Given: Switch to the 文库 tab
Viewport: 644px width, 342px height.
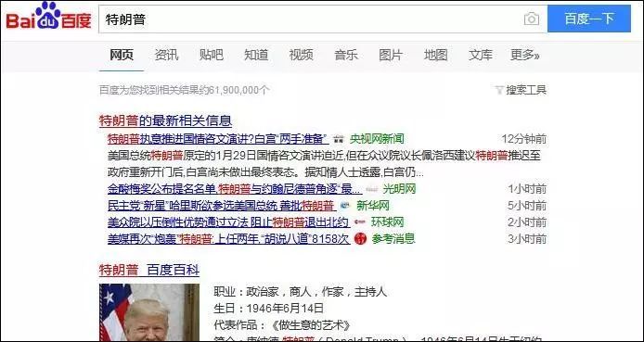Looking at the screenshot, I should click(481, 55).
